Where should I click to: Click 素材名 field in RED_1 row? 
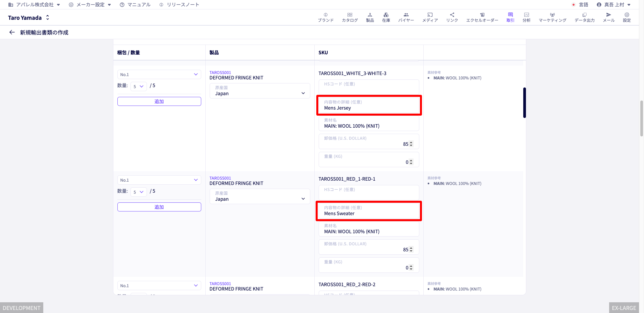369,229
